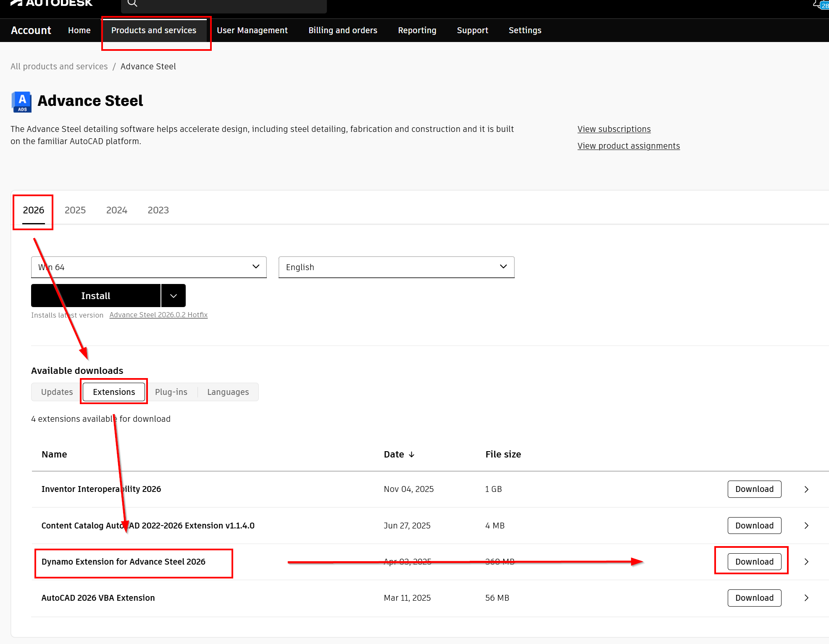Select the 2026 version tab
Screen dimensions: 829x644
click(x=34, y=210)
